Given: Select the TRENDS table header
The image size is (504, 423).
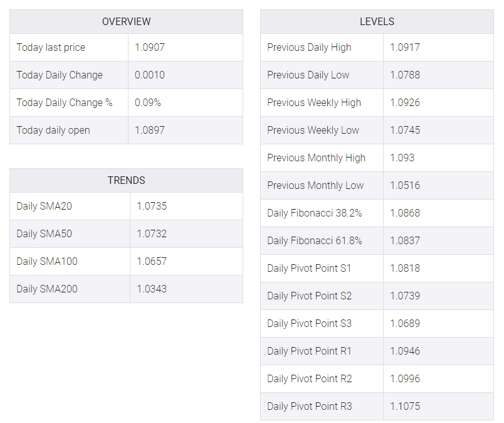Looking at the screenshot, I should [x=127, y=180].
